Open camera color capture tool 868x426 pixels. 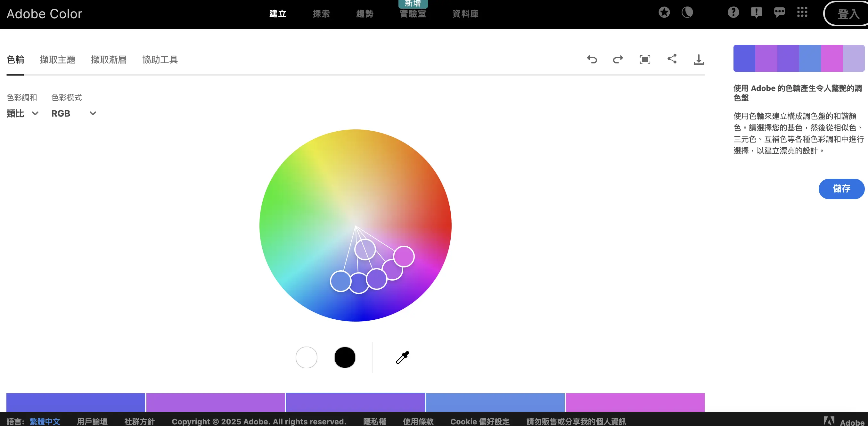(x=645, y=59)
